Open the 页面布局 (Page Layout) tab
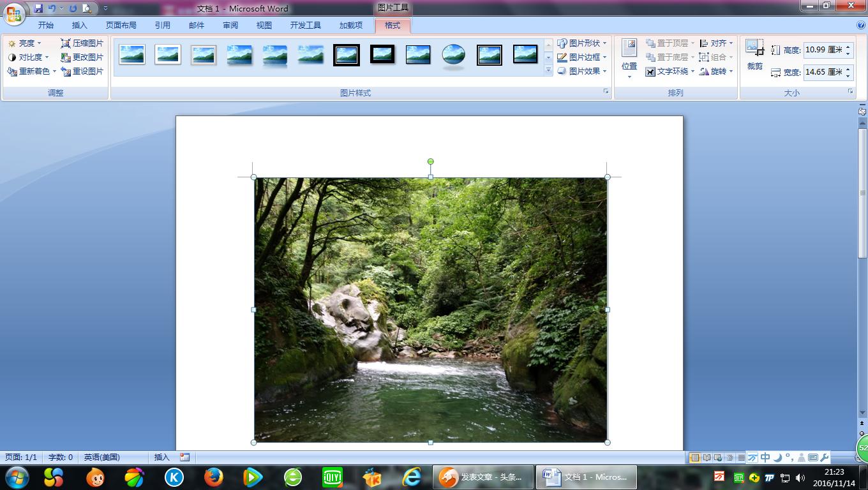The image size is (868, 490). (121, 26)
